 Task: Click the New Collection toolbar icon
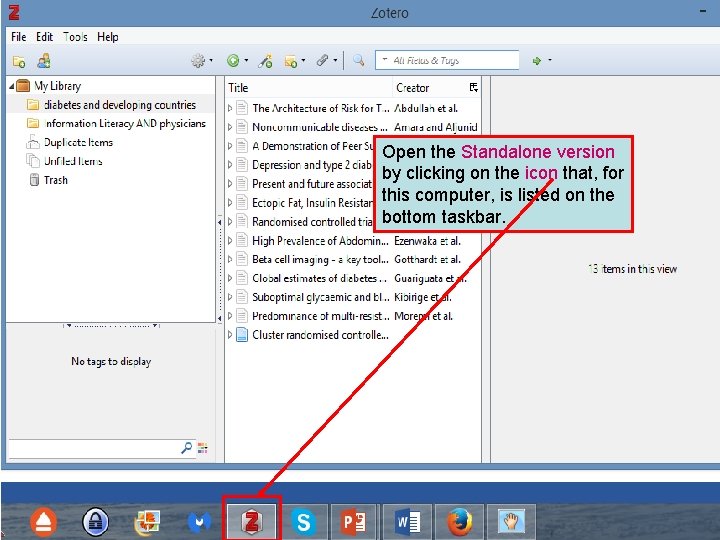coord(19,61)
